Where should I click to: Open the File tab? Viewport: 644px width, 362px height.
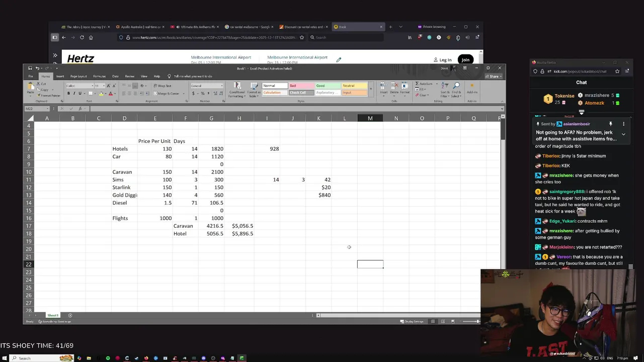(31, 76)
